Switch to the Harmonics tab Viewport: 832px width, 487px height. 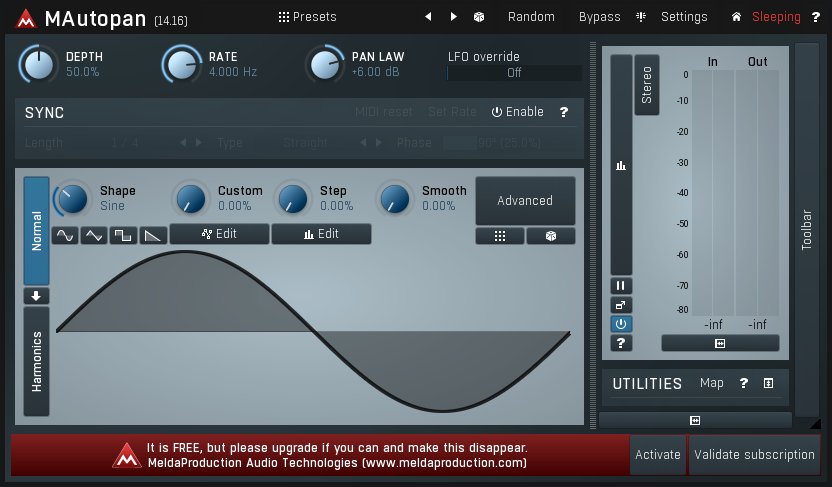(37, 361)
